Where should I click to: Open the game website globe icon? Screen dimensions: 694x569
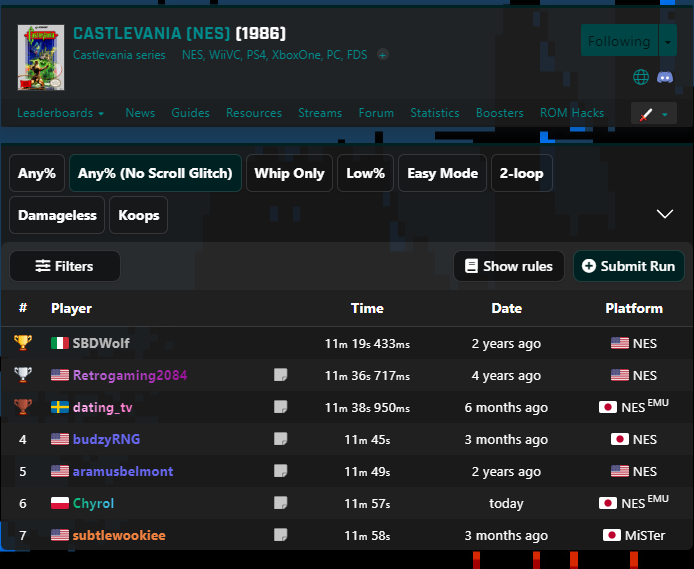(x=640, y=77)
